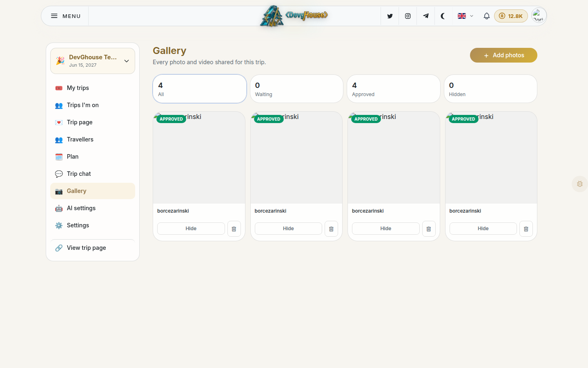Hide the third borcezarinski photo
This screenshot has width=588, height=368.
tap(386, 229)
